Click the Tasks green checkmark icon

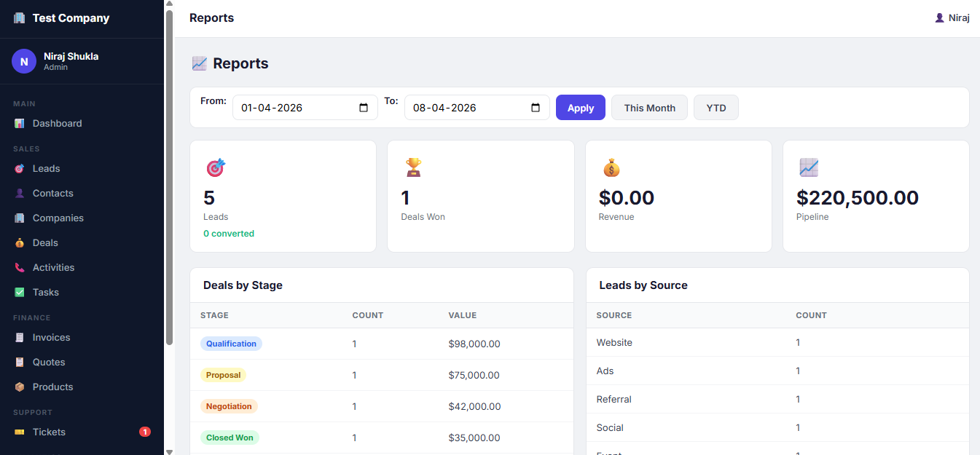(x=20, y=293)
